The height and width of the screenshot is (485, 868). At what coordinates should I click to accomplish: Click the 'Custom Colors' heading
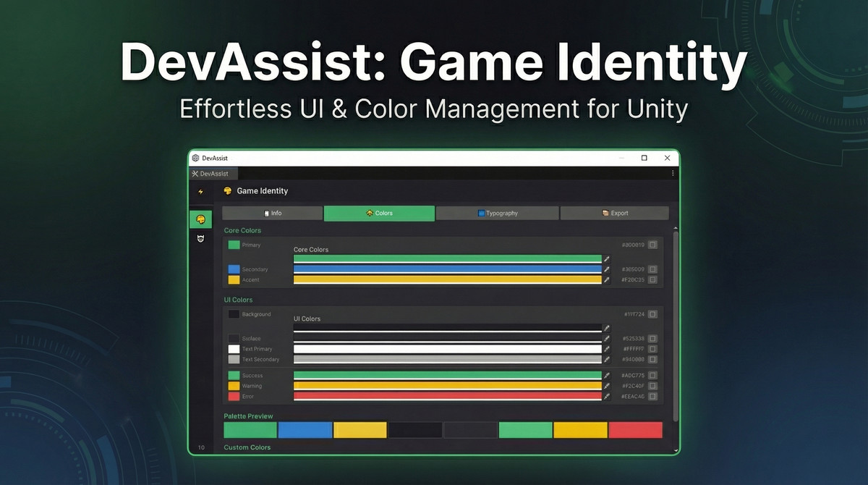[x=247, y=447]
